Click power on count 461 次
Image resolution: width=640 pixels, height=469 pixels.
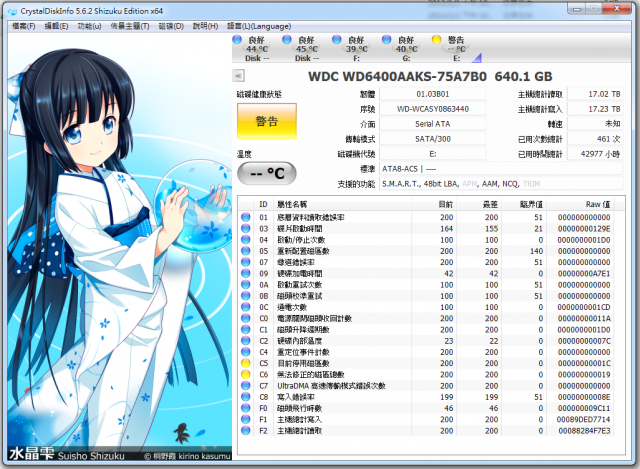point(595,139)
